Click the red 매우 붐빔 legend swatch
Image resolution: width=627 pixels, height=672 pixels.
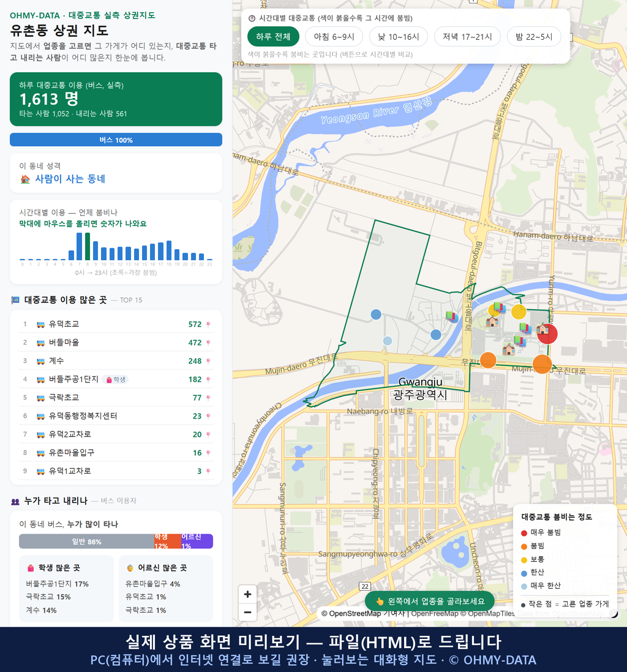pyautogui.click(x=524, y=532)
